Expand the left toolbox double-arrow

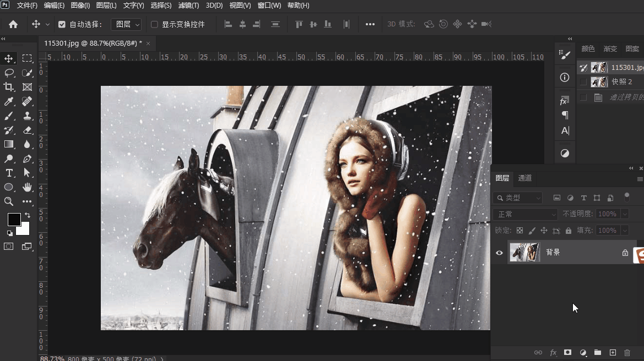(x=3, y=39)
